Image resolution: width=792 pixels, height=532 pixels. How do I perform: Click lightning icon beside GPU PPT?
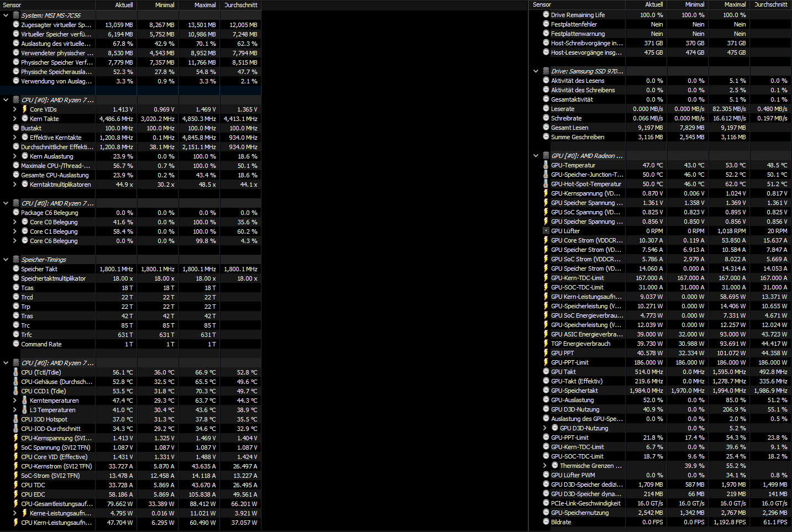pos(546,353)
